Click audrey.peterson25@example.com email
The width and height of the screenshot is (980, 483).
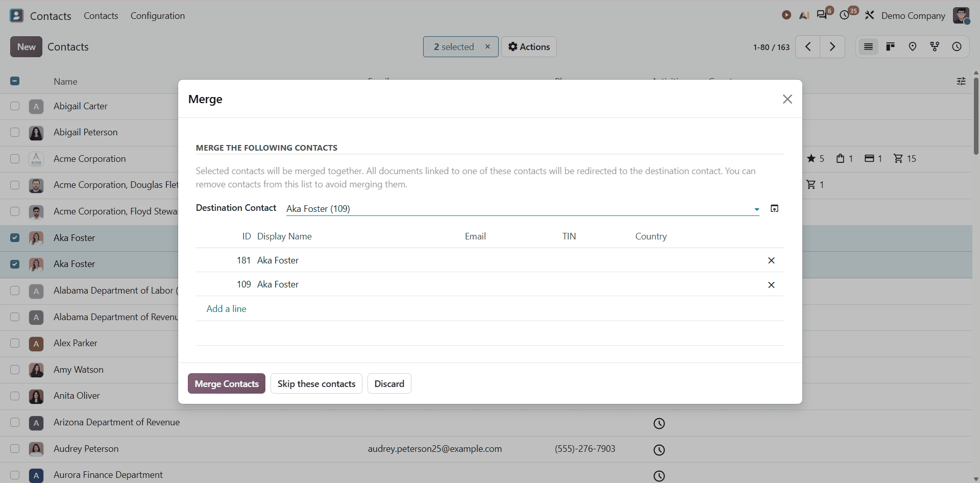click(x=435, y=449)
